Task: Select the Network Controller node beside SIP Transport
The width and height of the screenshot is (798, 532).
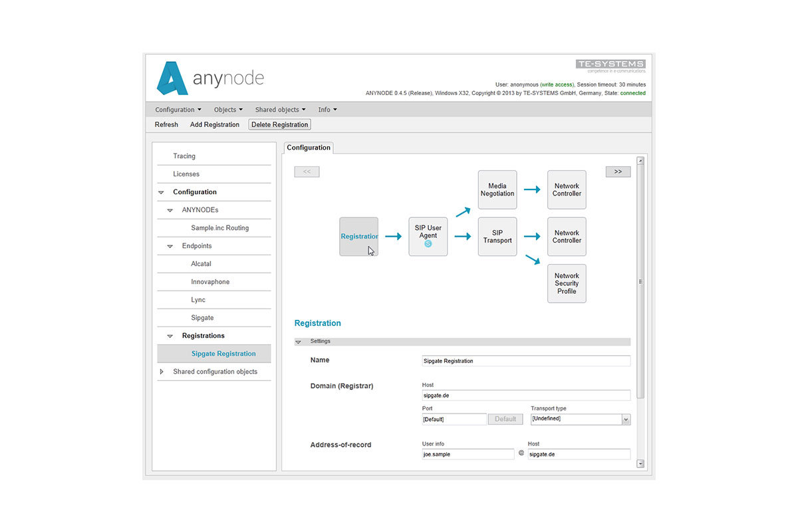Action: click(567, 237)
